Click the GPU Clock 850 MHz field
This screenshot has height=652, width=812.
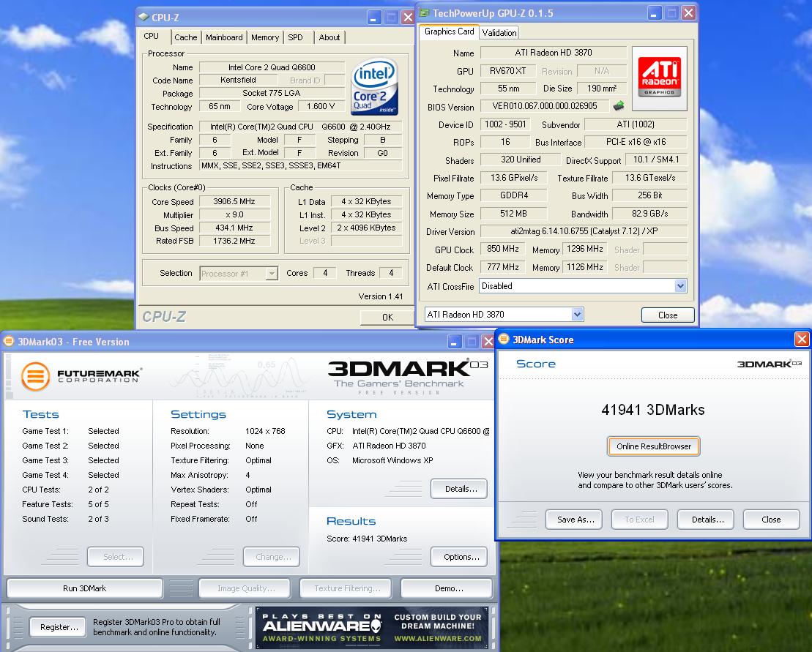pyautogui.click(x=502, y=249)
